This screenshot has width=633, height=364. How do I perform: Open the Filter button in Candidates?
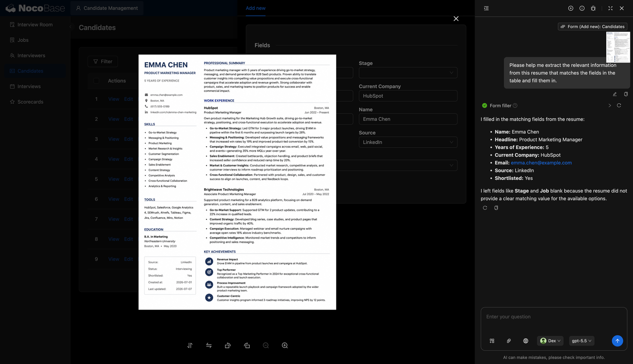[x=102, y=61]
